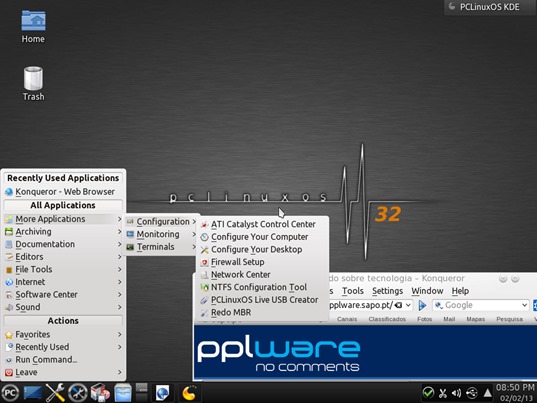Screen dimensions: 537x403
Task: Clear the Konqueror address bar with clear icon
Action: (398, 305)
